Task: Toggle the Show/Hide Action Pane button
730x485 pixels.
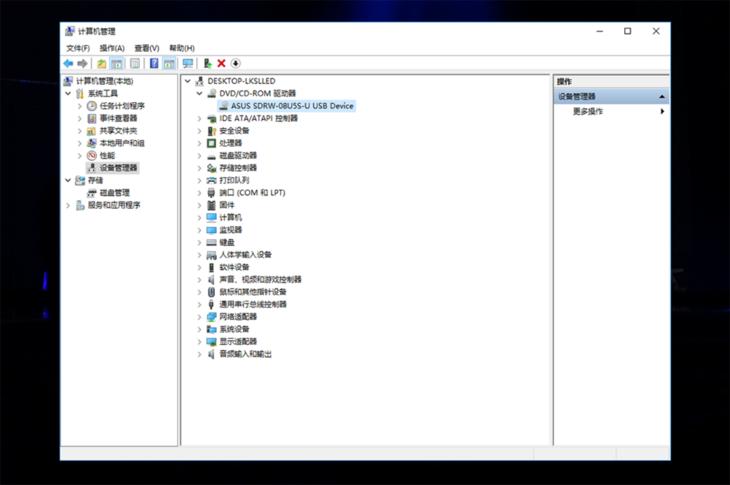Action: point(169,63)
